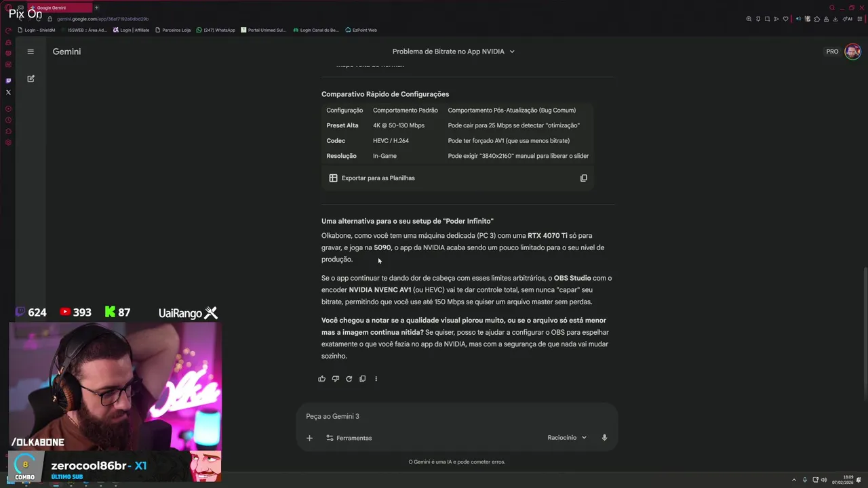Open the Gemini main menu hamburger

[x=31, y=52]
